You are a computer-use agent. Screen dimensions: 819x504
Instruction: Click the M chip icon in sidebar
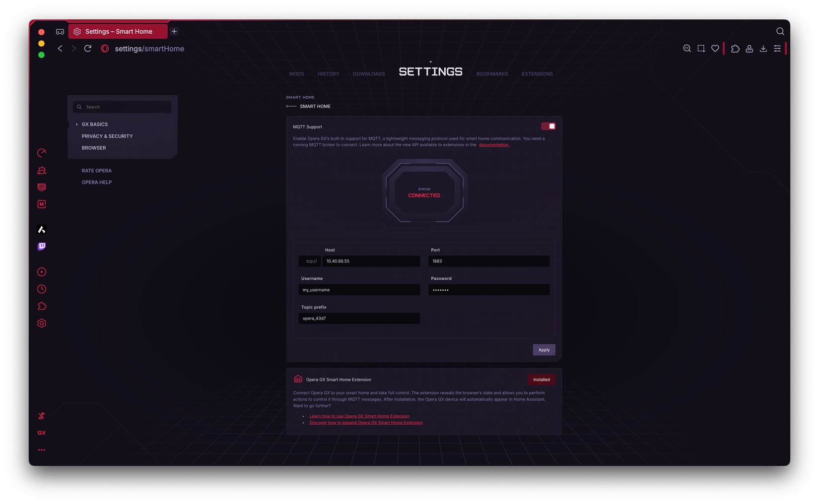click(x=42, y=204)
